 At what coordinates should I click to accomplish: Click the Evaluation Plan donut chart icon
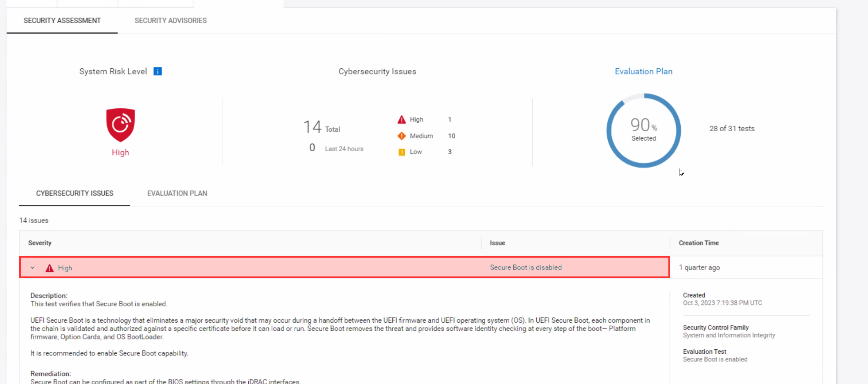[643, 130]
